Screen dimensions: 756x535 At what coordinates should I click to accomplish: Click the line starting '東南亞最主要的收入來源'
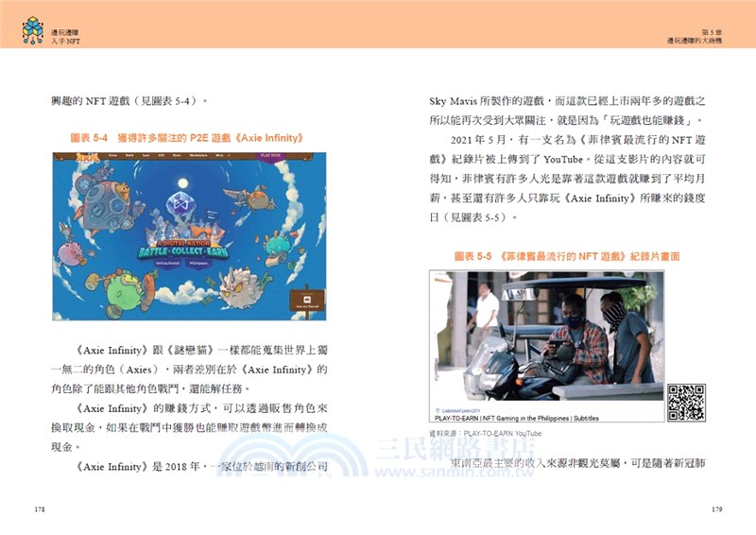click(577, 463)
